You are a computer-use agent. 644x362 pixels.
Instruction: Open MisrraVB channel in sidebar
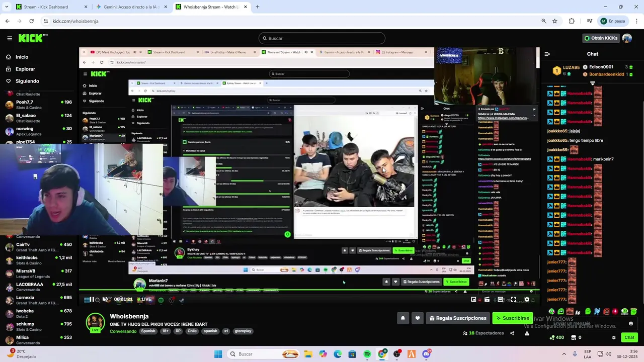click(38, 274)
